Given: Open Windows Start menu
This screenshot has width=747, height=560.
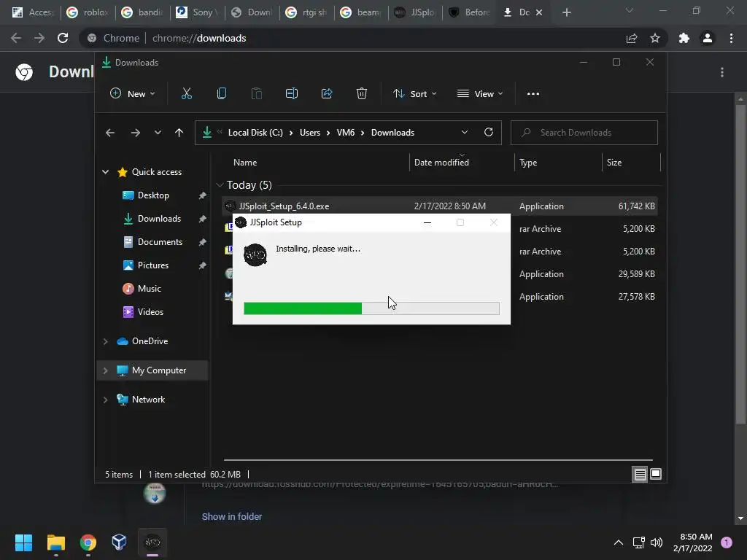Looking at the screenshot, I should pos(23,542).
